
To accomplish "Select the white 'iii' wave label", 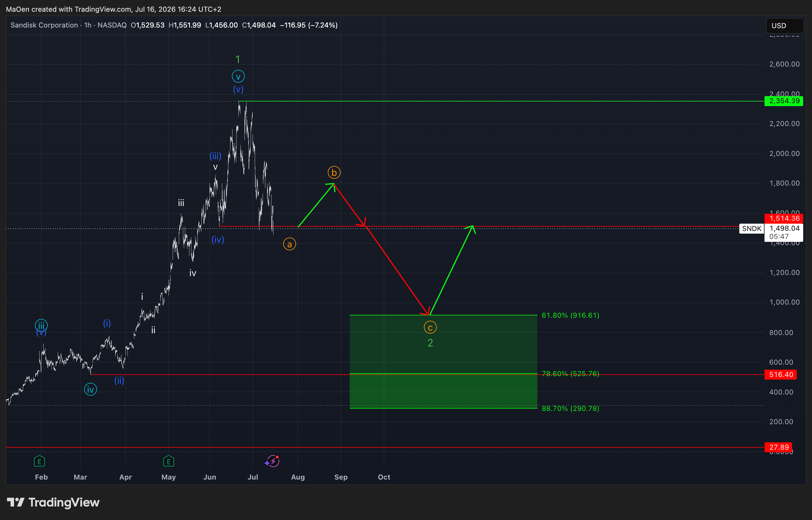I will point(181,203).
